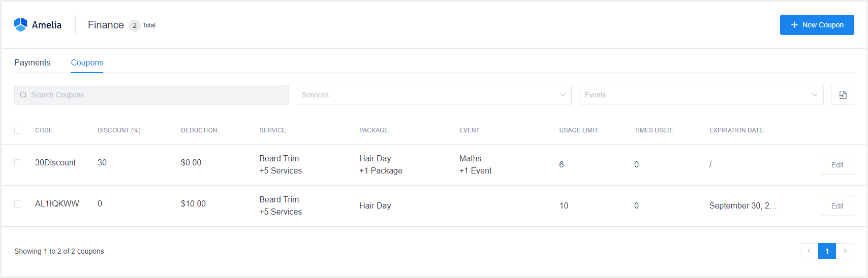
Task: Click the 30Discount coupon code
Action: pyautogui.click(x=55, y=163)
